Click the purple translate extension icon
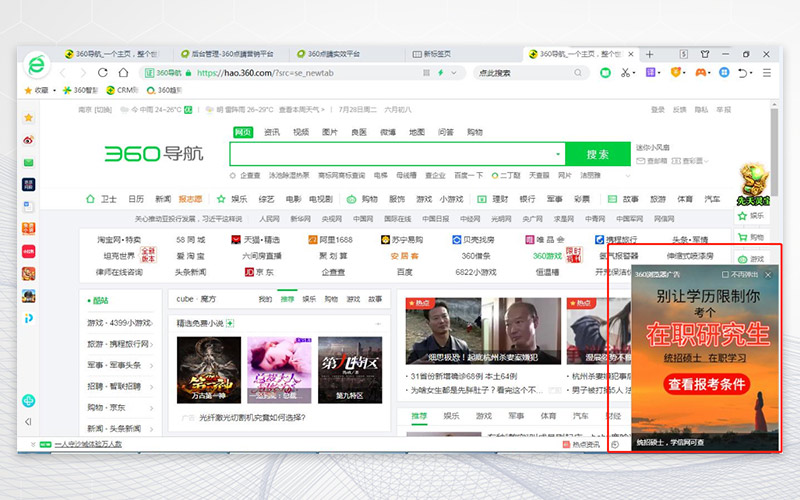800x500 pixels. coord(650,73)
